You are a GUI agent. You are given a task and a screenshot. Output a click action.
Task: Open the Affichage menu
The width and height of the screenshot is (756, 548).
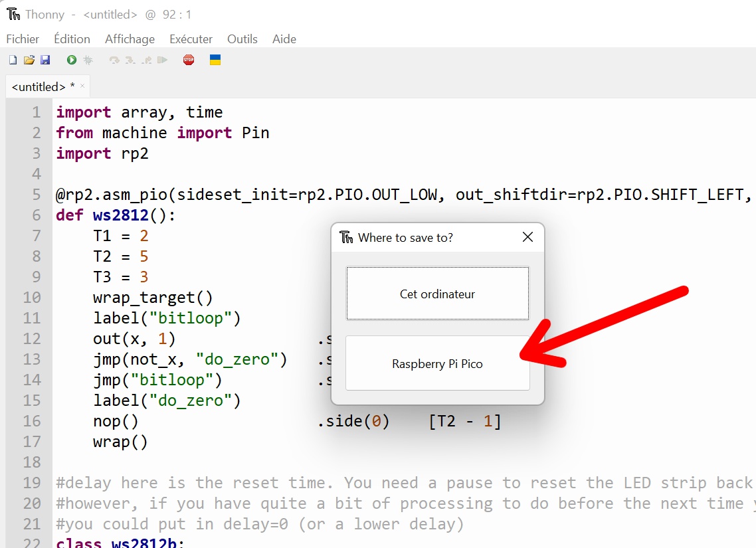[x=130, y=39]
